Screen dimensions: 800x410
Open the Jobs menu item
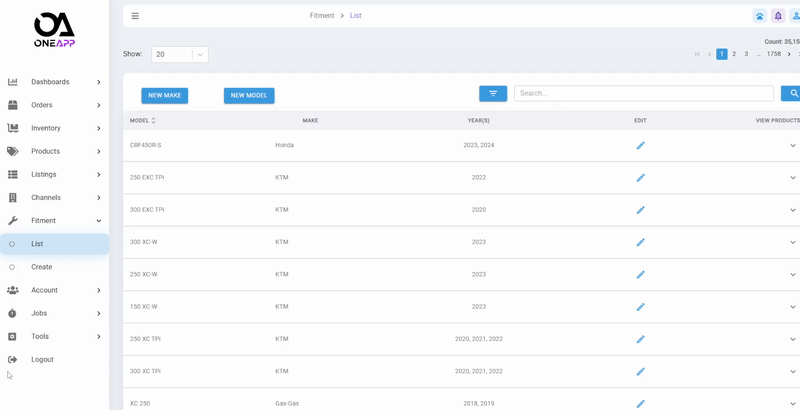pos(55,313)
